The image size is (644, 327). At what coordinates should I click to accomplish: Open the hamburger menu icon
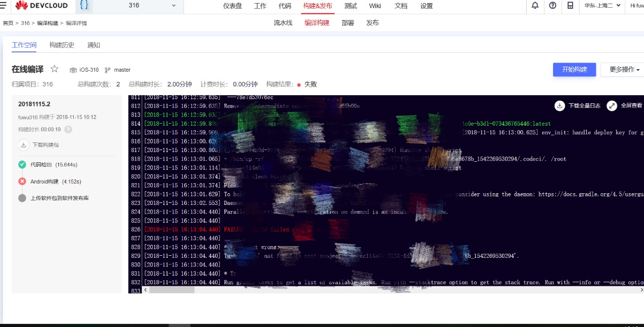[x=4, y=6]
